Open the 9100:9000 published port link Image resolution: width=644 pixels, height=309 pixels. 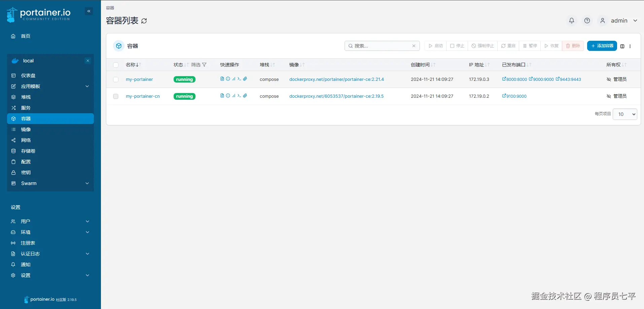coord(514,96)
